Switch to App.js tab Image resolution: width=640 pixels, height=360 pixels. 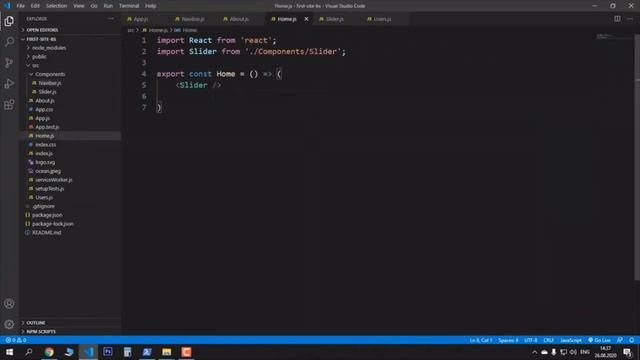141,19
